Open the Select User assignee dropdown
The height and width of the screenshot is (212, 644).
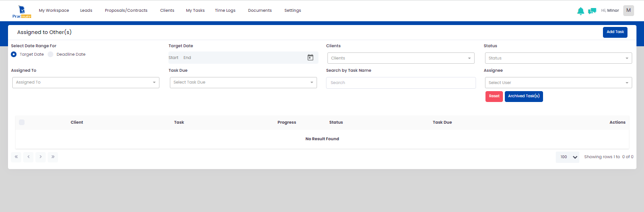(559, 83)
